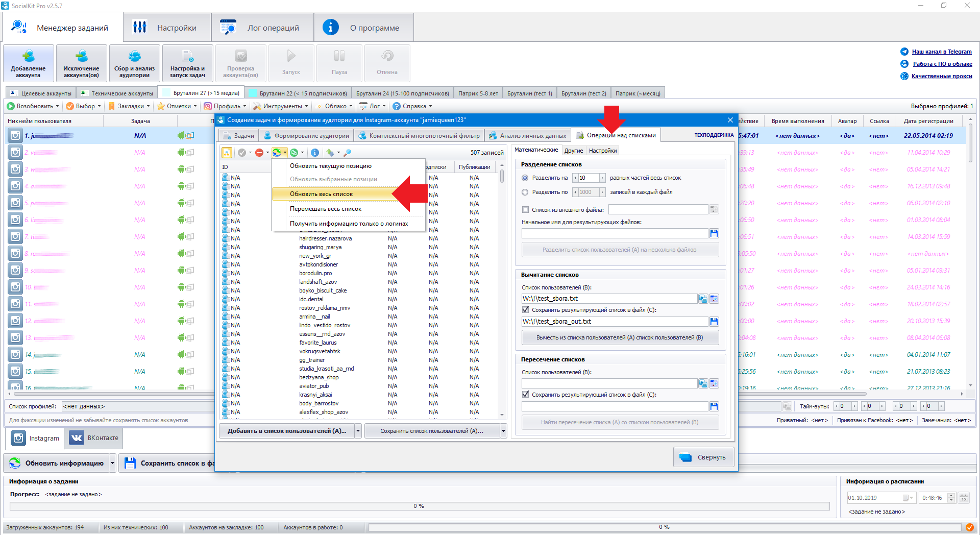Screen dimensions: 980x535
Task: Open link Качественные прокси
Action: click(942, 76)
